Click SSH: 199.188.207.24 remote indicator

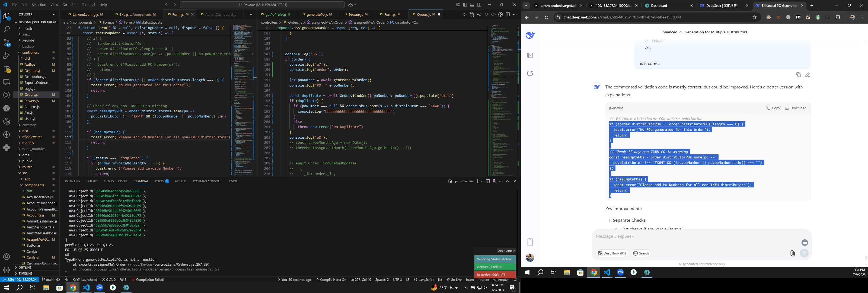coord(20,279)
